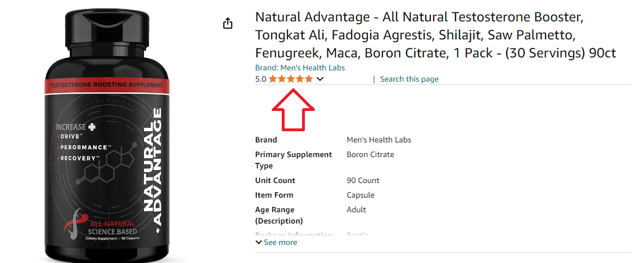Open the Brand: Men's Health Labs link
Screen dimensions: 644x263
coord(300,68)
